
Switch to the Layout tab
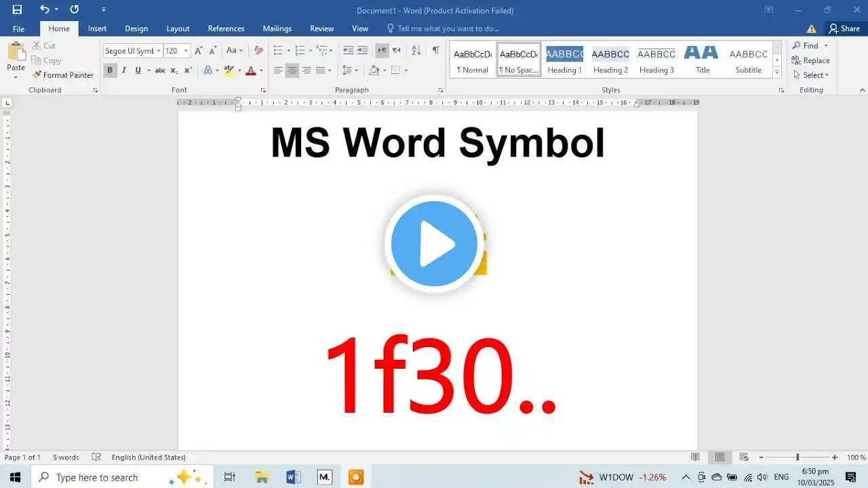(178, 28)
